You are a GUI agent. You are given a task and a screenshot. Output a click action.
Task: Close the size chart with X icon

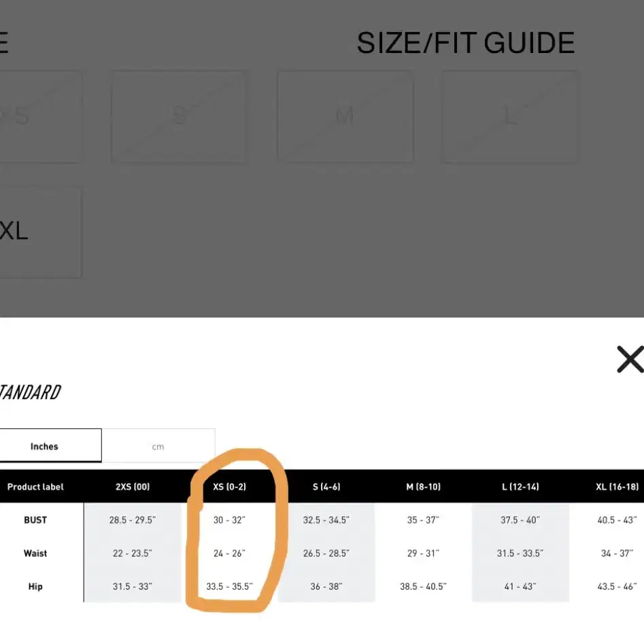630,359
